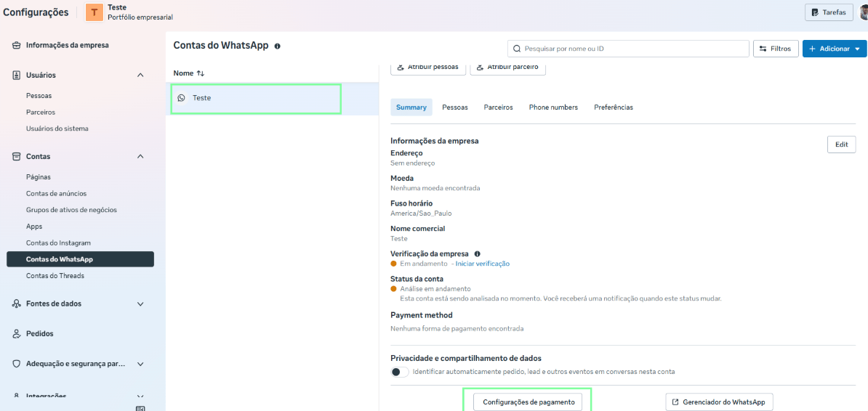The image size is (868, 411).
Task: Click the briefcase icon beside Informações da empresa
Action: tap(17, 45)
